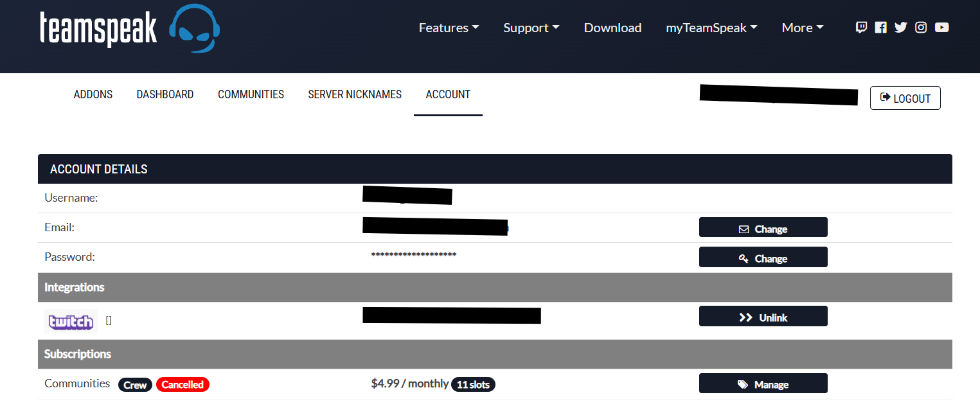Open the myTeamSpeak dropdown

click(711, 28)
